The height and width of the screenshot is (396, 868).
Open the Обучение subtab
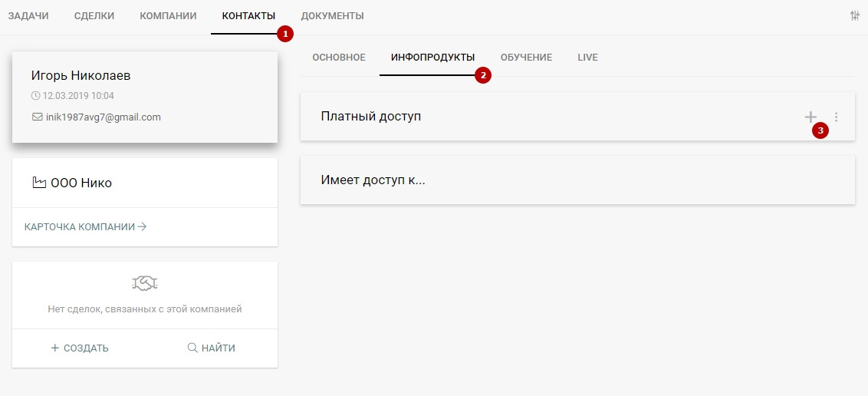pyautogui.click(x=526, y=58)
